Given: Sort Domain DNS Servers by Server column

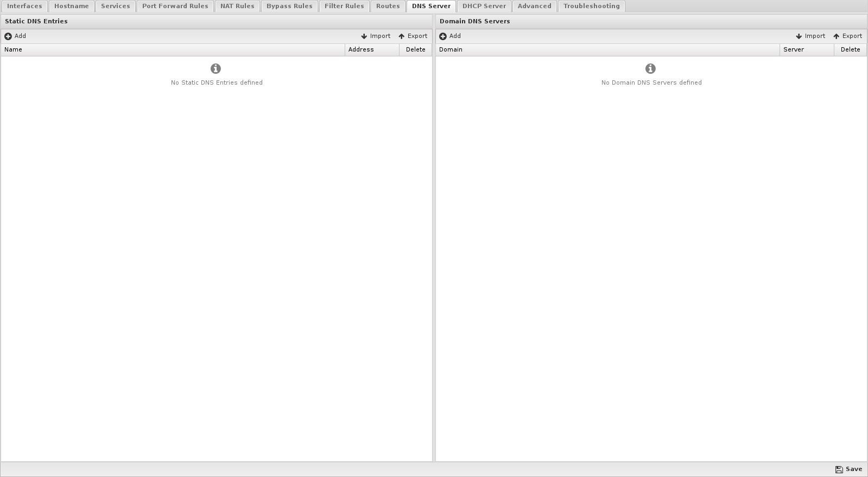Looking at the screenshot, I should (x=807, y=50).
